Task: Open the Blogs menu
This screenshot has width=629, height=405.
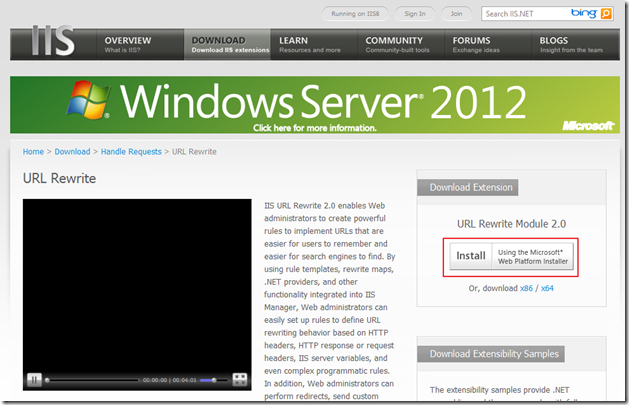Action: [x=575, y=45]
